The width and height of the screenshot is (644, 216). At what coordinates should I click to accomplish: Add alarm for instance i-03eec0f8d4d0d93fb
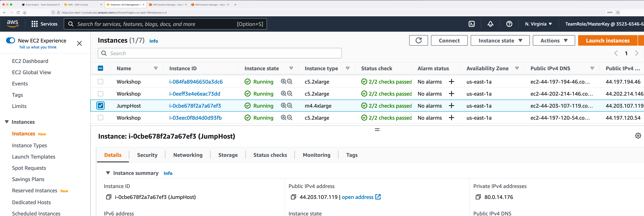click(451, 118)
